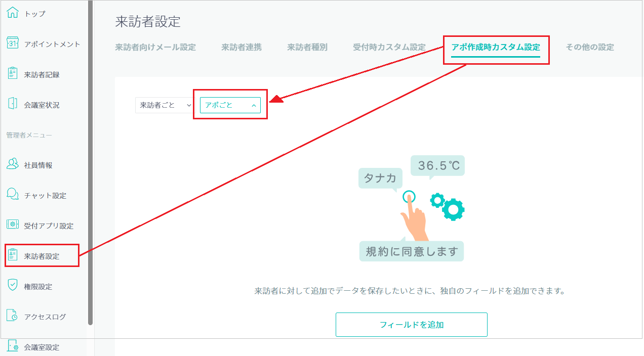644x356 pixels.
Task: Select the 来訪者種別 tab
Action: coord(307,48)
